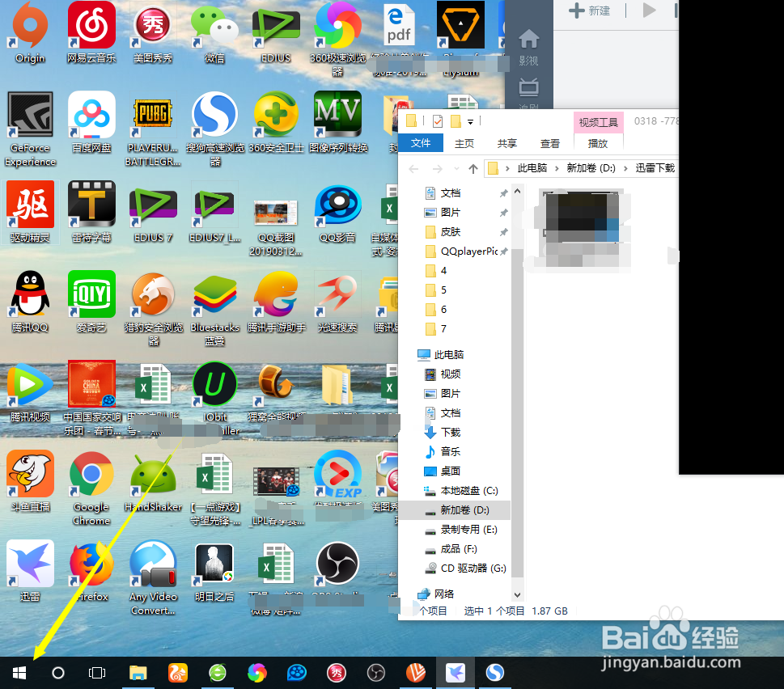
Task: Open the 腾讯视频 desktop icon
Action: tap(30, 391)
